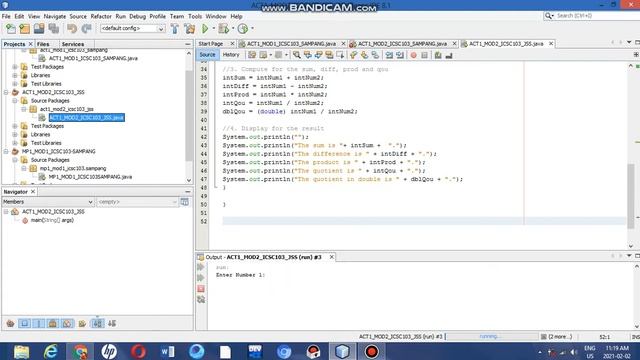This screenshot has height=360, width=640.
Task: Click the Open Project toolbar icon
Action: coord(39,29)
